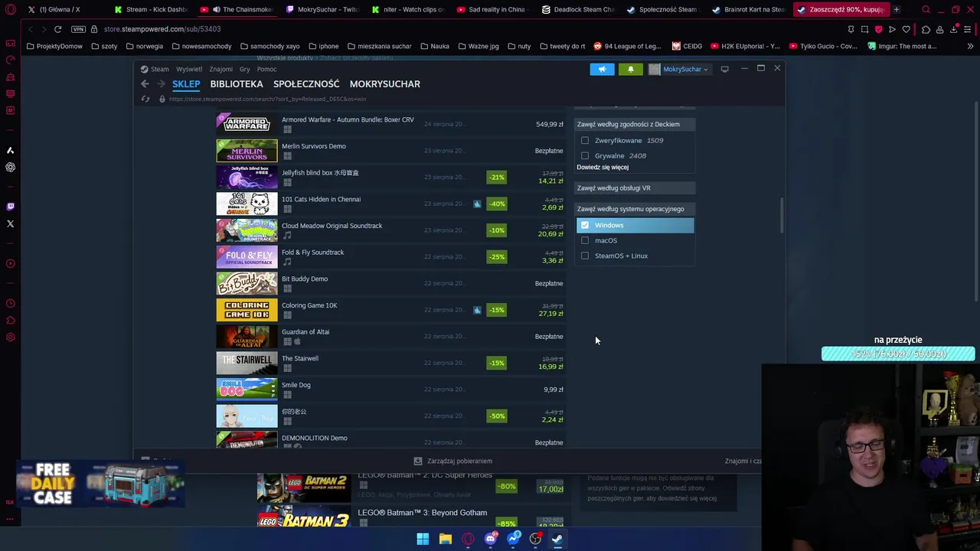Select DEMONOLITION Demo entry

tap(390, 440)
